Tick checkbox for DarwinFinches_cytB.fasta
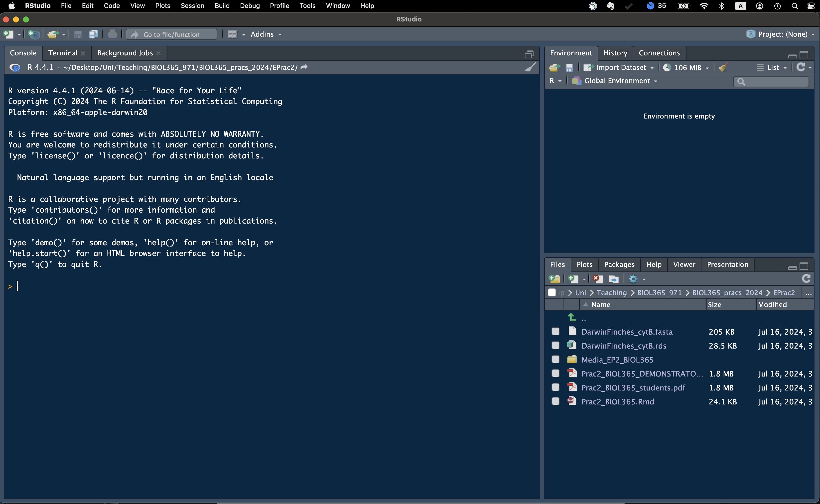 [x=555, y=331]
